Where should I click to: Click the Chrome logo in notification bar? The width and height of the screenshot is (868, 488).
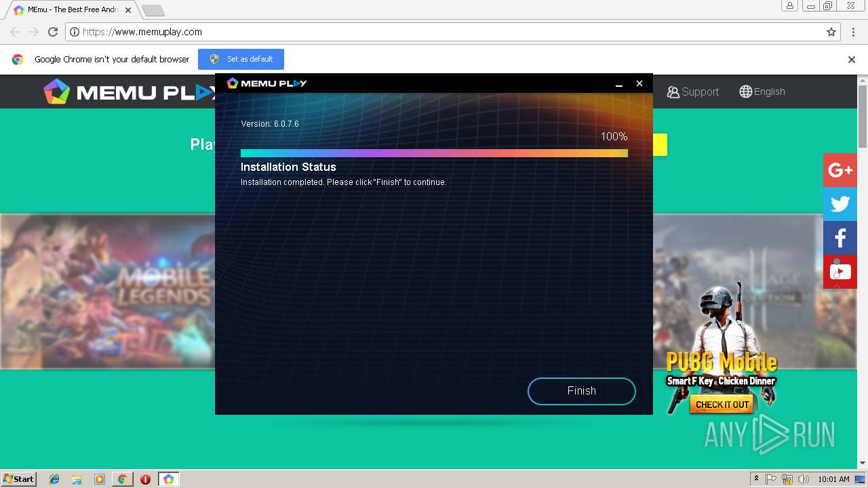pyautogui.click(x=18, y=60)
